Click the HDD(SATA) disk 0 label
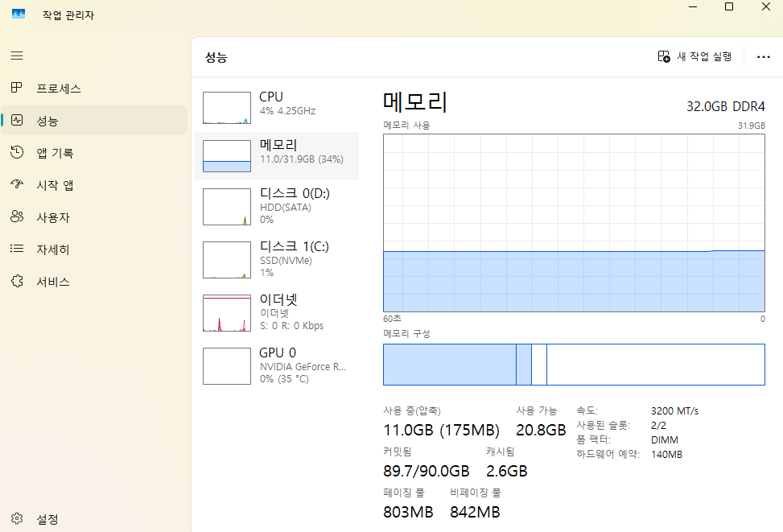783x532 pixels. 286,208
